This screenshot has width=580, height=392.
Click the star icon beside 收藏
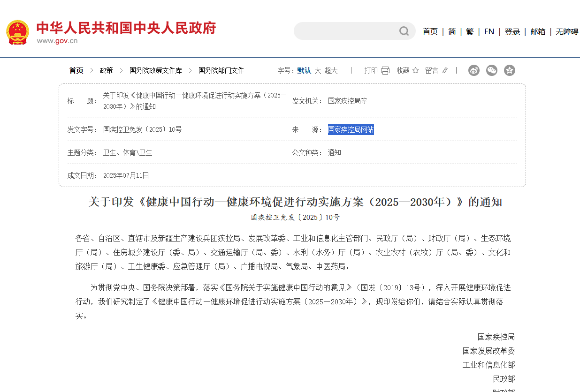coord(415,70)
